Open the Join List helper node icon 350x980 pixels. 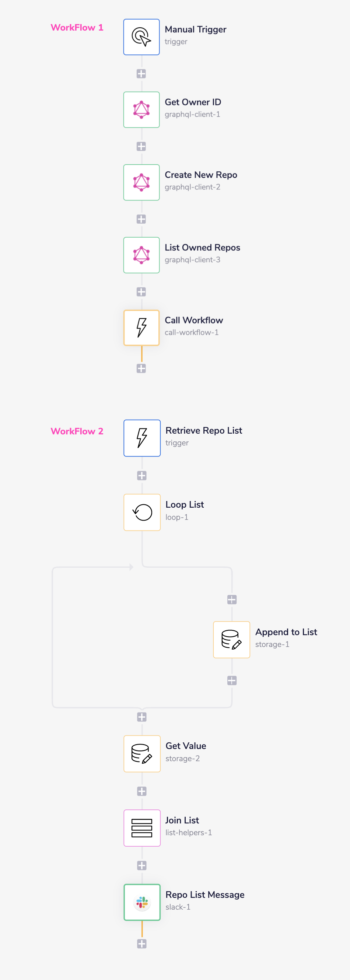pyautogui.click(x=142, y=828)
